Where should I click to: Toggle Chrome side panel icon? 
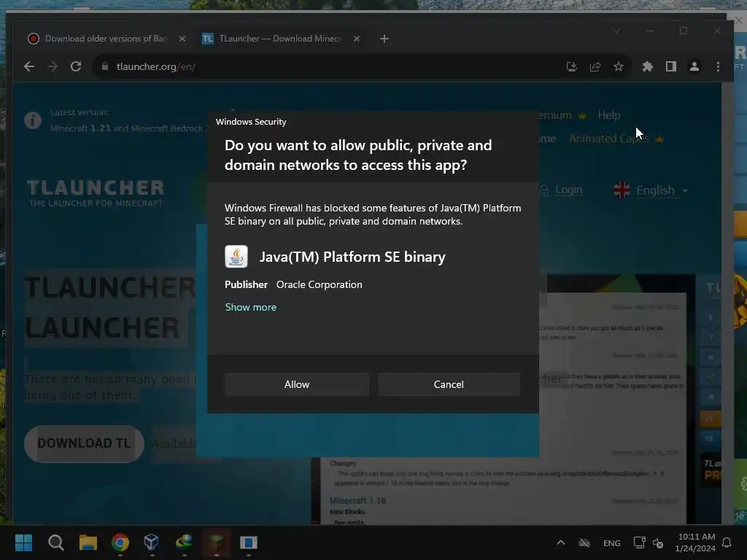671,66
